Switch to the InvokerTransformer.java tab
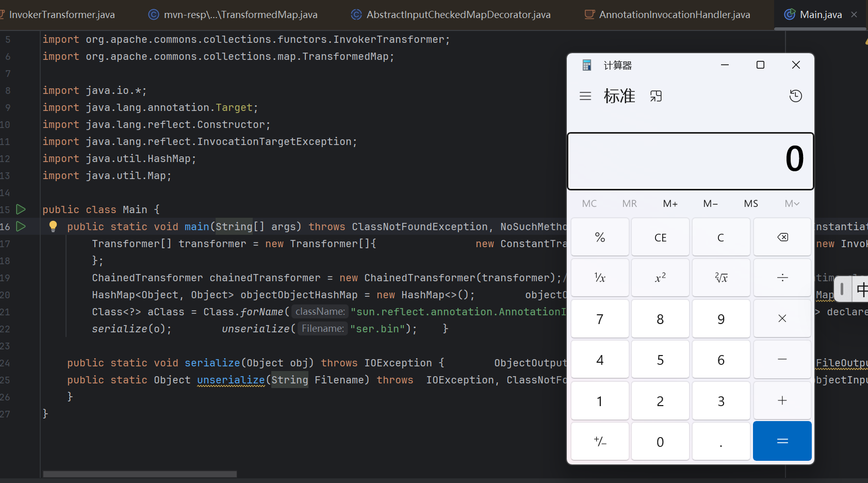This screenshot has width=868, height=483. click(x=62, y=14)
